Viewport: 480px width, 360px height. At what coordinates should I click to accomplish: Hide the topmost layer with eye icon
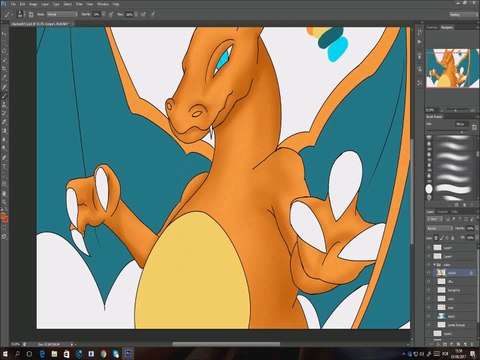(x=429, y=247)
